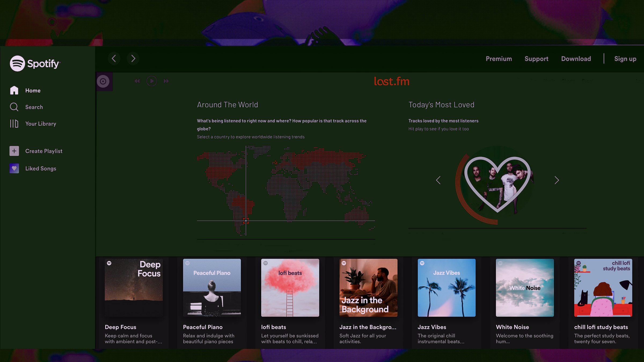Open the Peaceful Piano playlist thumbnail

click(x=212, y=288)
